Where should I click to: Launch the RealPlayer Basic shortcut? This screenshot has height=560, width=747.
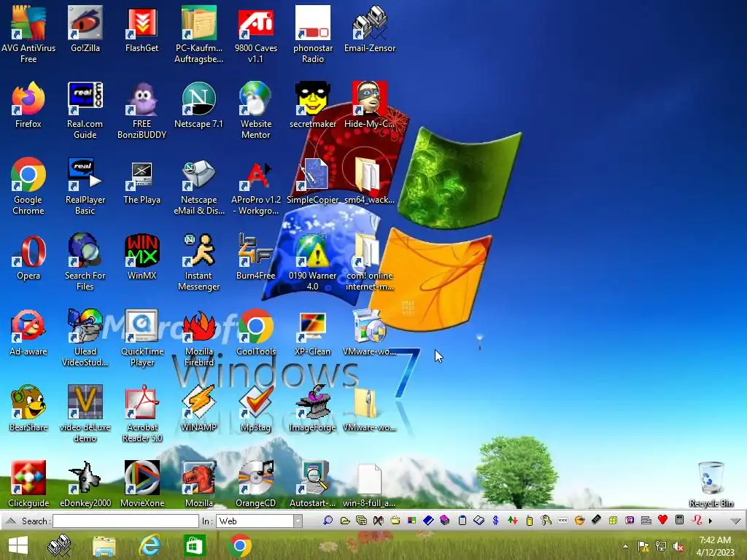(85, 186)
